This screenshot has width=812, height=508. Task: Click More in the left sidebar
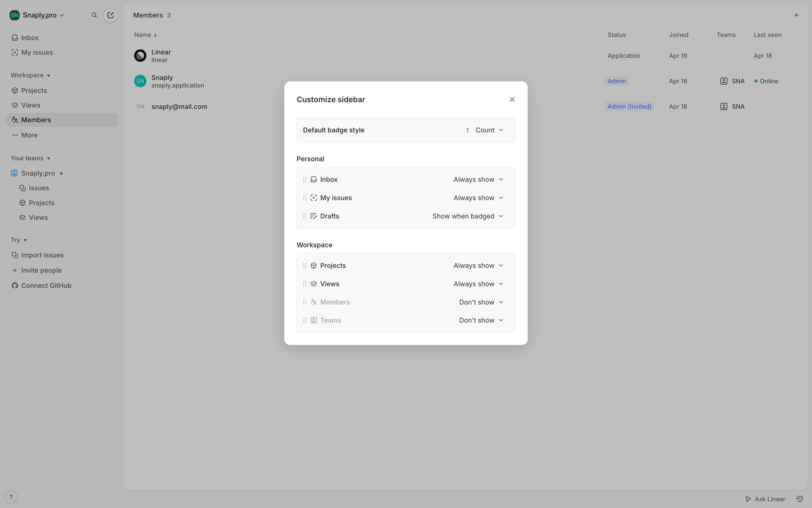[x=62, y=135]
